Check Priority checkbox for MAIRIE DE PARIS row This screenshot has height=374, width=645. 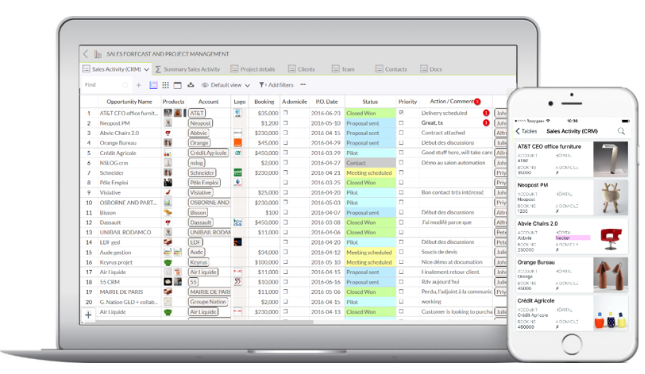[x=401, y=292]
